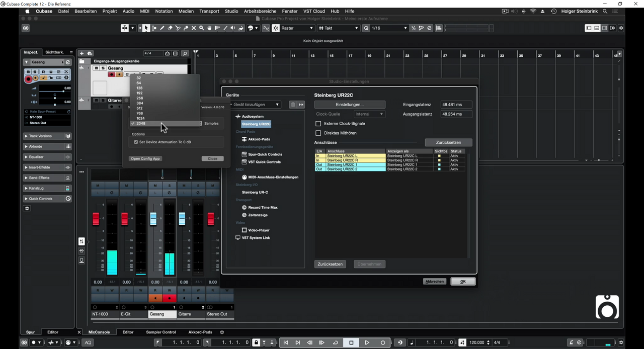The width and height of the screenshot is (644, 349).
Task: Select the Range Selection tool
Action: (x=154, y=28)
